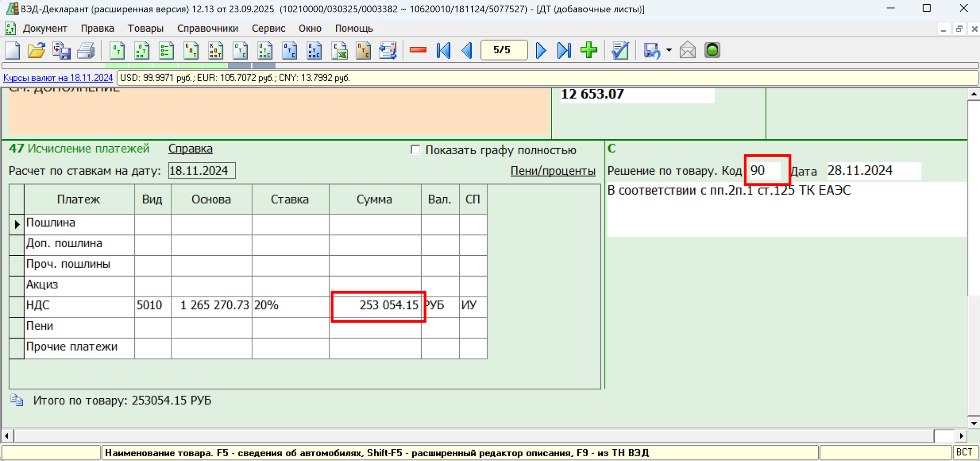
Task: Click the open folder toolbar icon
Action: [36, 50]
